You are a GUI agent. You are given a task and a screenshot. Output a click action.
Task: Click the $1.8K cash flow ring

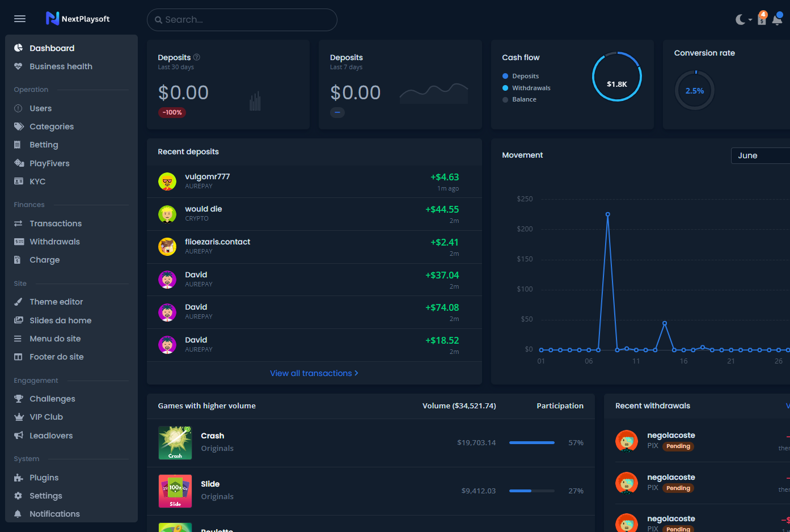617,77
